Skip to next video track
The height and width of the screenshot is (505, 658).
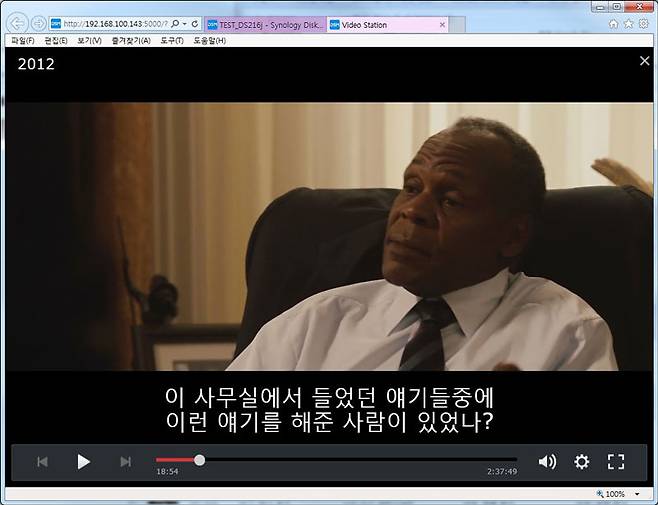(125, 462)
